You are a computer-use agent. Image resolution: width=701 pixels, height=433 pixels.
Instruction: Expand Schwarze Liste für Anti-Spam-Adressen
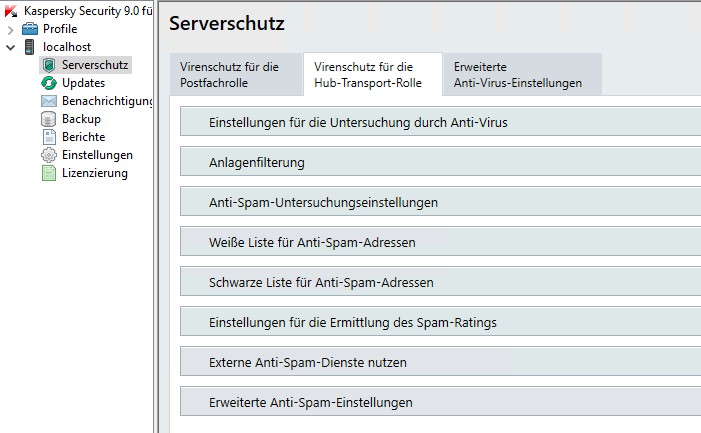pos(440,283)
